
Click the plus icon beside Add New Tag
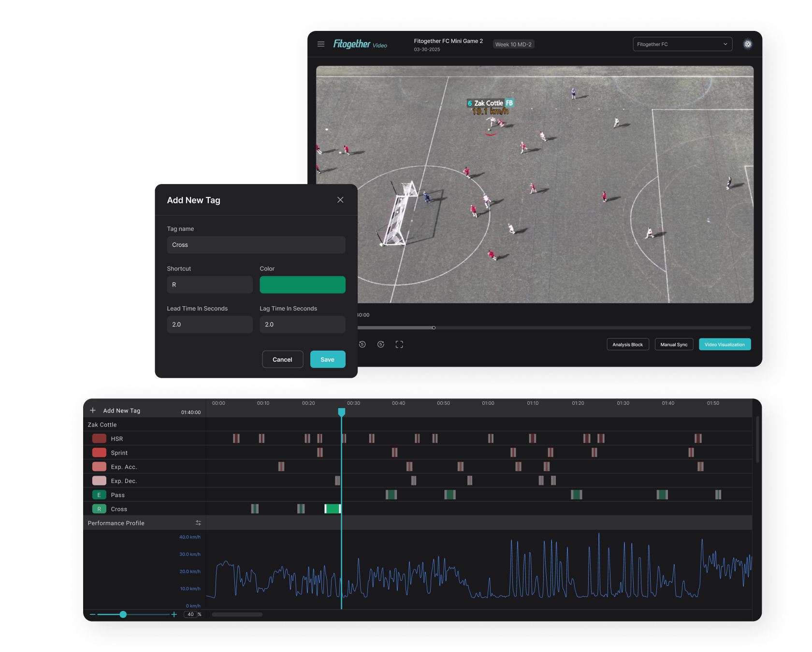click(x=93, y=411)
